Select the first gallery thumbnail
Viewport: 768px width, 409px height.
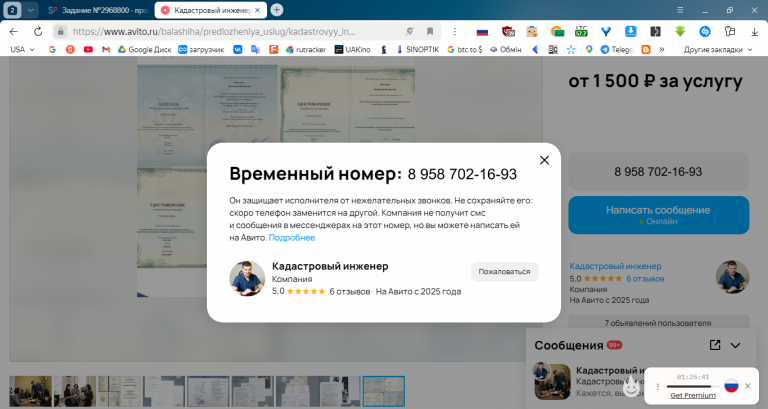coord(30,391)
